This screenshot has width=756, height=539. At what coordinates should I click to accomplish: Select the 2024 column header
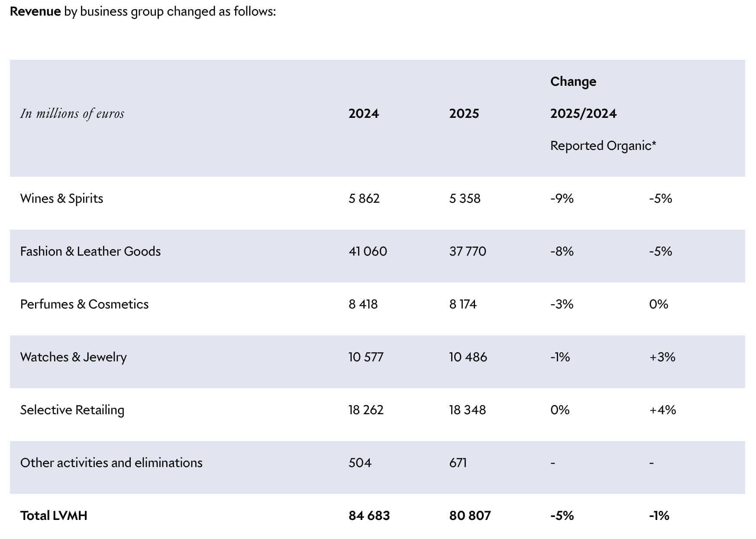pyautogui.click(x=363, y=114)
